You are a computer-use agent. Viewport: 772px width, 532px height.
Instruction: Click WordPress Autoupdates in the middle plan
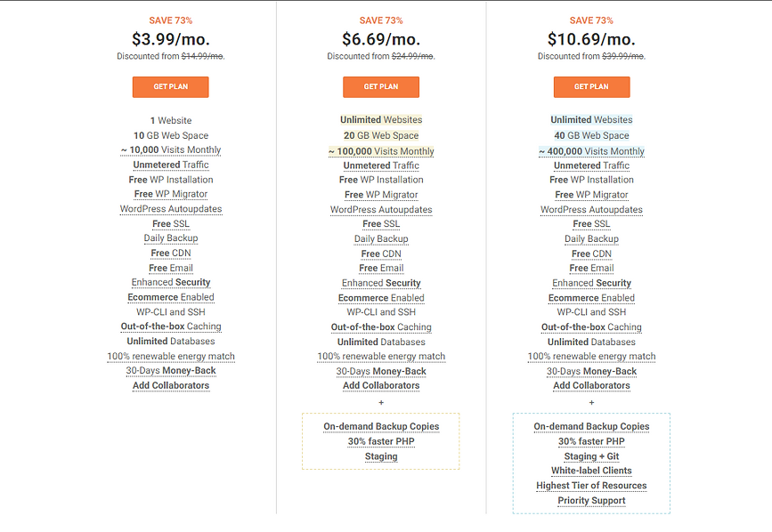pyautogui.click(x=381, y=209)
